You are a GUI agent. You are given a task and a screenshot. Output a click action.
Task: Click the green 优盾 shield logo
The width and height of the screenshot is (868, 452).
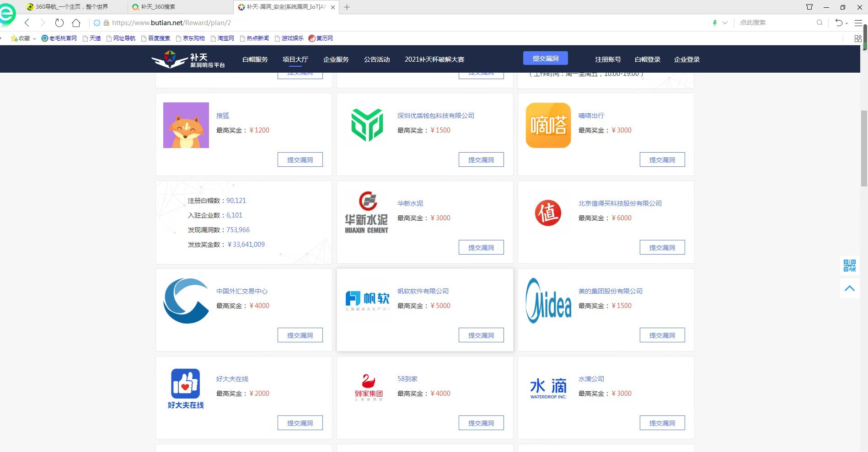pyautogui.click(x=367, y=125)
